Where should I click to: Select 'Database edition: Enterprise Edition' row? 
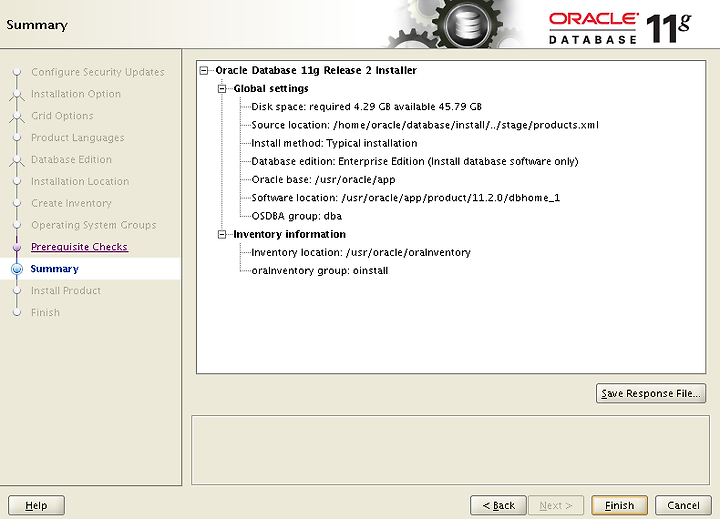415,161
